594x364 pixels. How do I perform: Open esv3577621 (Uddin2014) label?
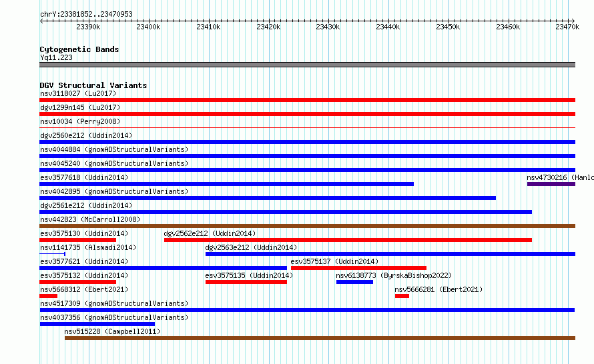[84, 261]
